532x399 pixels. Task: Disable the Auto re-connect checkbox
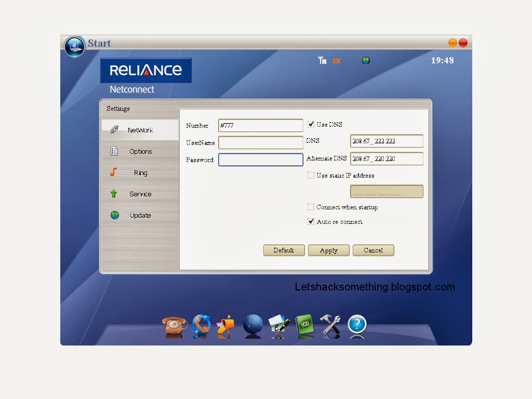[x=311, y=221]
